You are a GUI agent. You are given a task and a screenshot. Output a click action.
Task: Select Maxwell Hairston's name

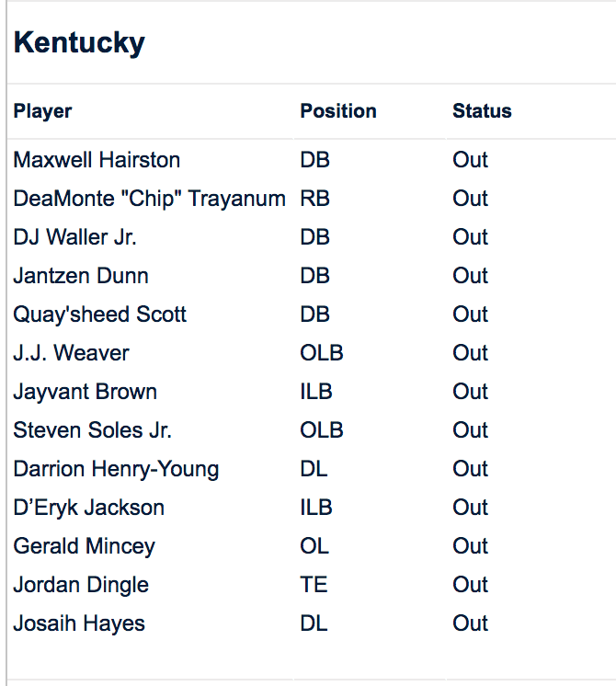[97, 160]
